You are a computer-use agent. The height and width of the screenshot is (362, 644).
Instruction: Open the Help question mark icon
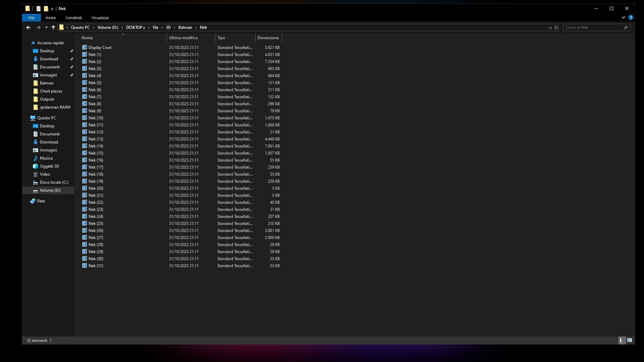click(631, 17)
